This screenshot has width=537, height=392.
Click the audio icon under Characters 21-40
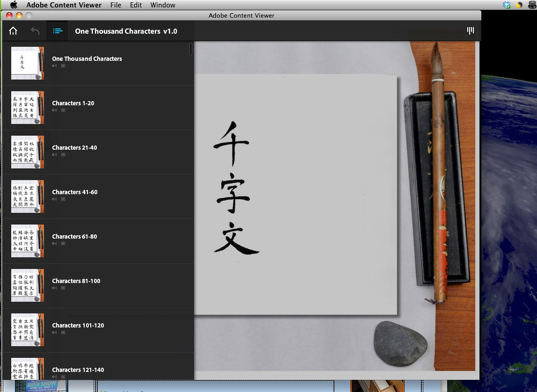[54, 155]
